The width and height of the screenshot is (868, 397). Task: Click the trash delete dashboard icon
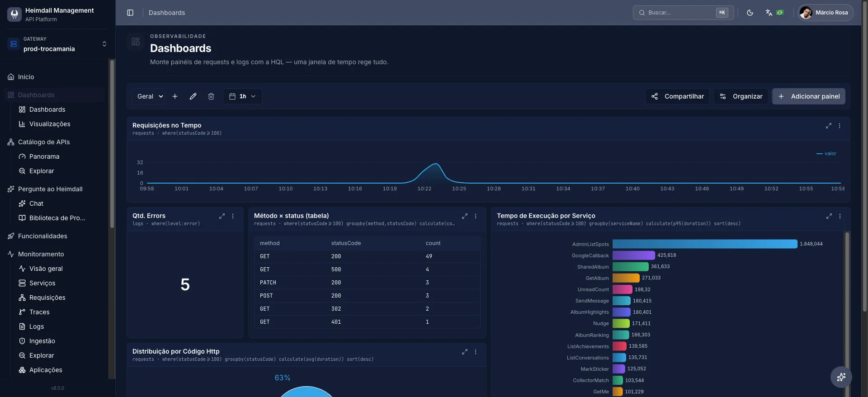click(x=211, y=96)
